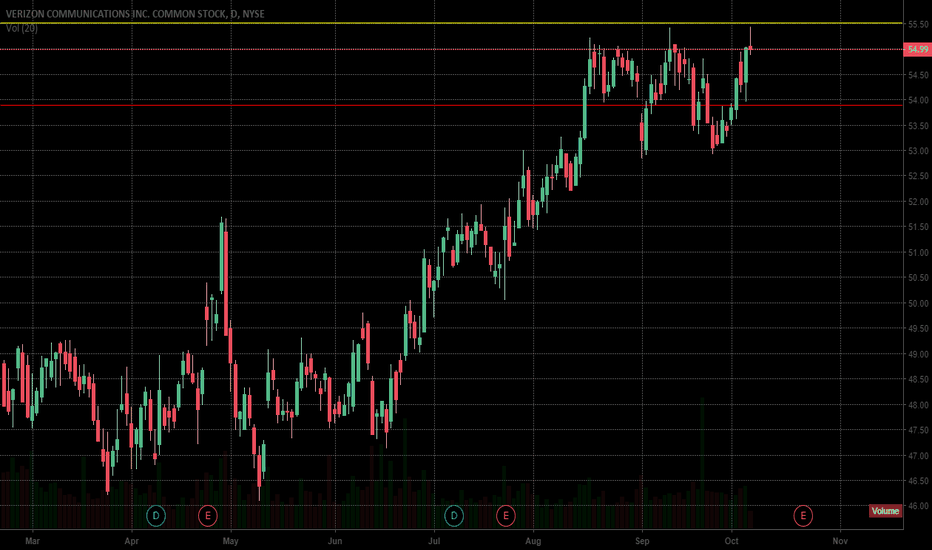Viewport: 932px width, 550px height.
Task: Click the Jun label on time axis
Action: (x=335, y=540)
